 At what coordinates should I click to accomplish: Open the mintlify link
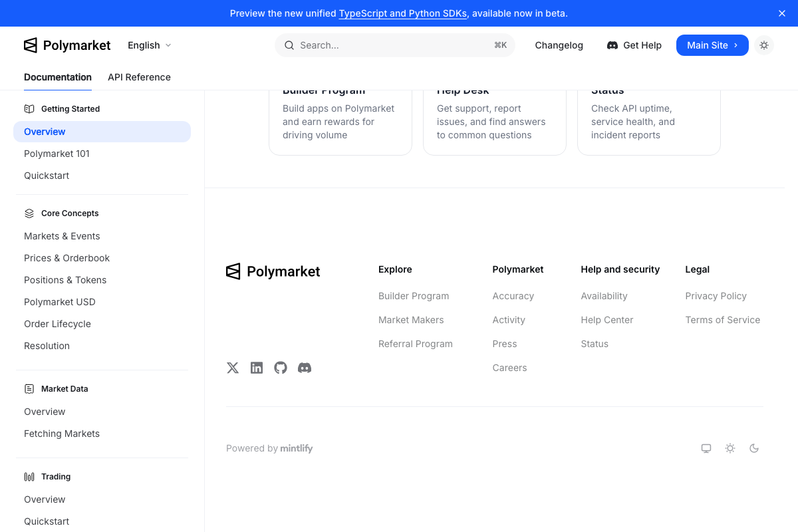tap(297, 448)
